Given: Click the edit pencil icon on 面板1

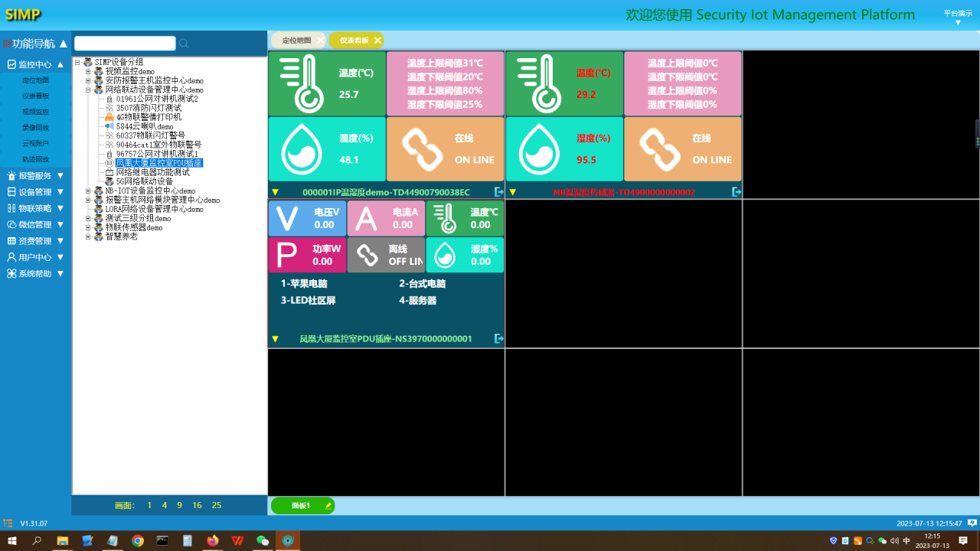Looking at the screenshot, I should click(328, 506).
